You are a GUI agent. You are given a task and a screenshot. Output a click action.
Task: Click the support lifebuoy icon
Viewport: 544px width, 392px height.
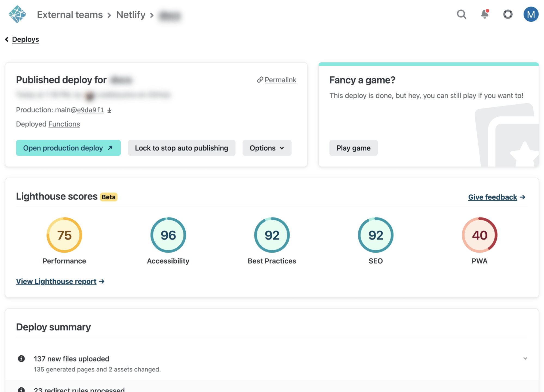508,14
